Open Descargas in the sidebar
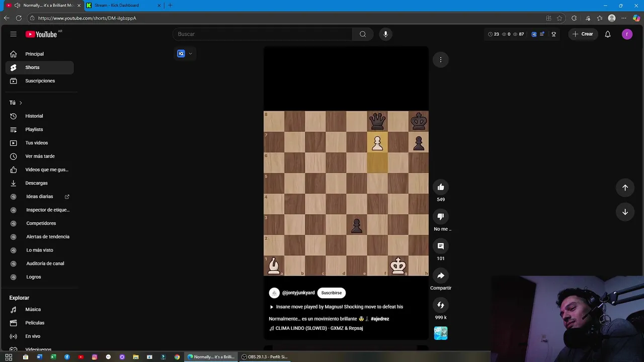 (x=39, y=183)
